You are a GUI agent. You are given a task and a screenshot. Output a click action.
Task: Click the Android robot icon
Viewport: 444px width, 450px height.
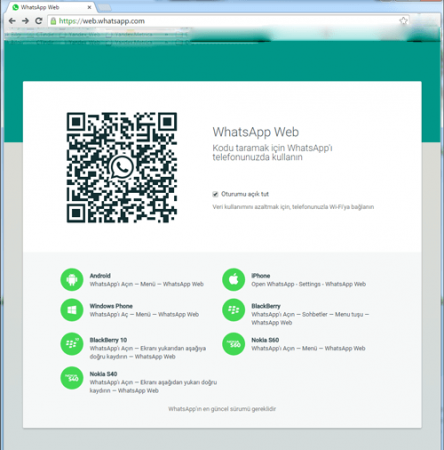coord(72,280)
